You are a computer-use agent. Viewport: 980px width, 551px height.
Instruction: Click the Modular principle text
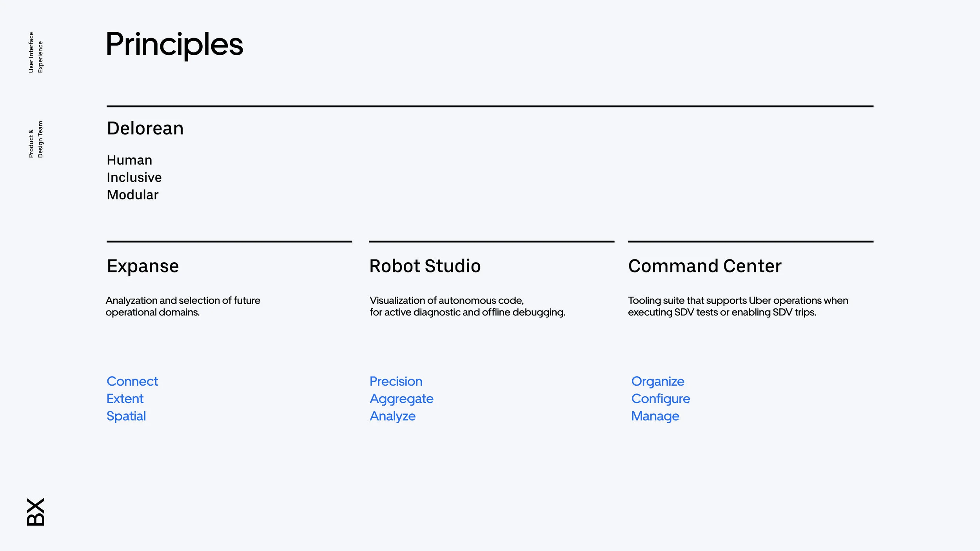point(132,195)
